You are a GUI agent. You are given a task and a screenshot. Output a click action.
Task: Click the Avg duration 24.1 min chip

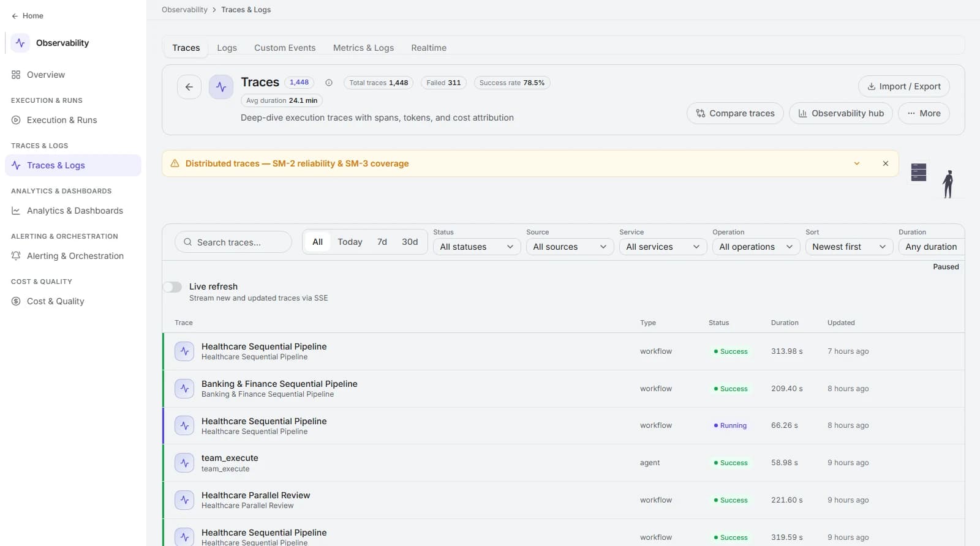click(x=282, y=100)
